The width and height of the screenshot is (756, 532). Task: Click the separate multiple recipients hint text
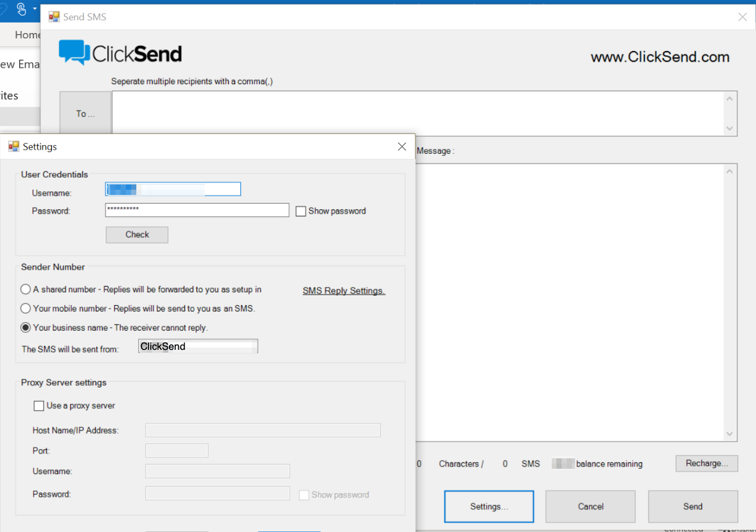pos(192,81)
